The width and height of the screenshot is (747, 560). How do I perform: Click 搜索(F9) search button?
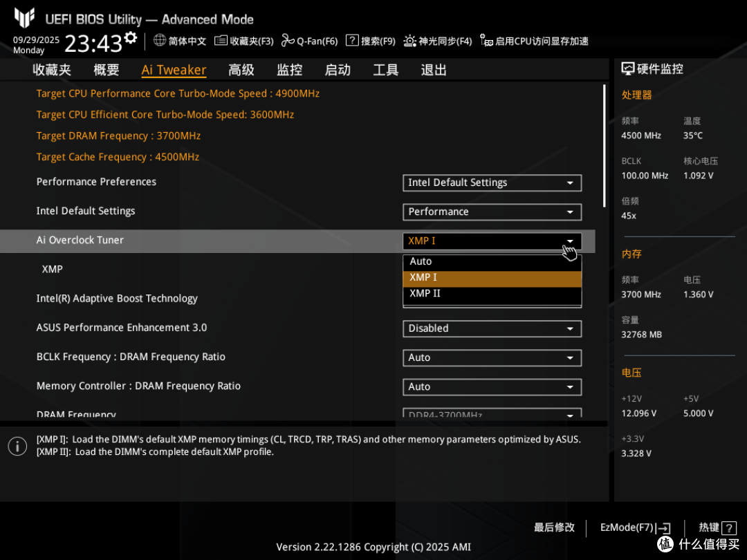click(371, 41)
